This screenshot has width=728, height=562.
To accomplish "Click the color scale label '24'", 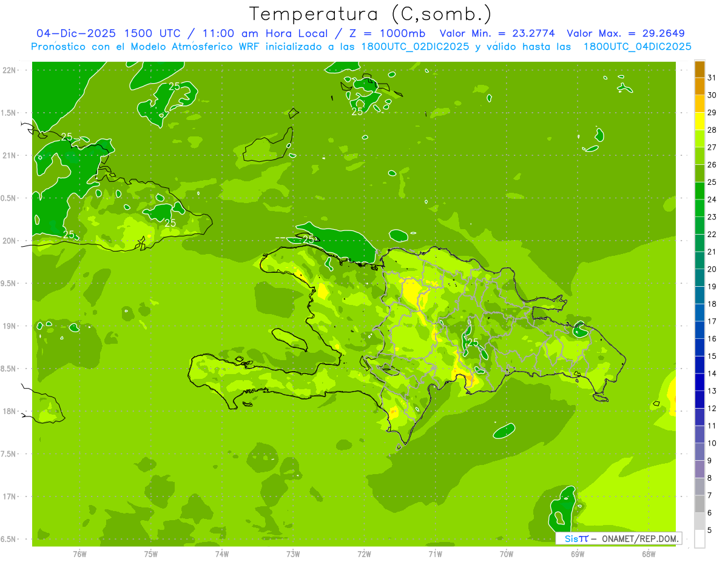I will tap(712, 199).
